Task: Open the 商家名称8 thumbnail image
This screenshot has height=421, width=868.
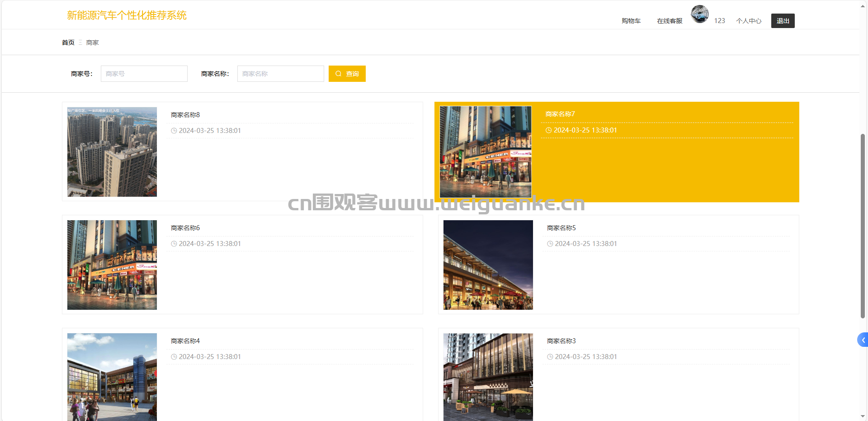Action: [112, 152]
